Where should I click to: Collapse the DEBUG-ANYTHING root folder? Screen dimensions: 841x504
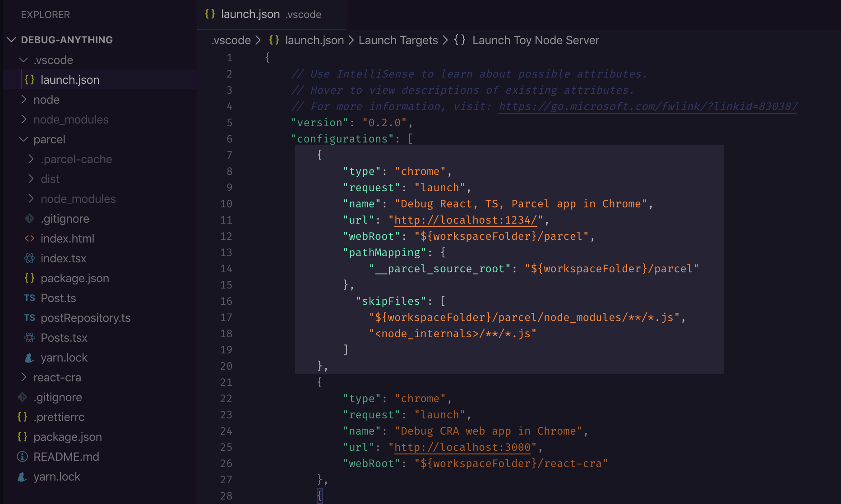[x=12, y=40]
